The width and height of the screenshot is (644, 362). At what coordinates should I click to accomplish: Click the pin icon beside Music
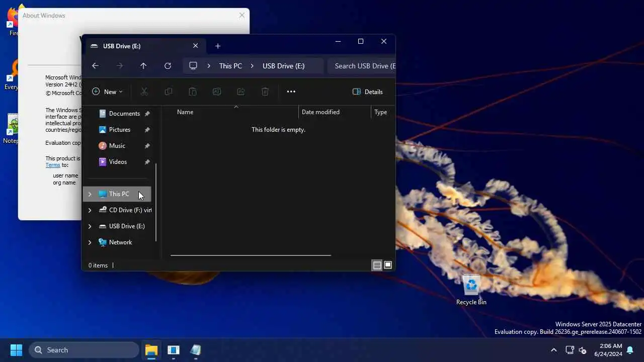147,146
